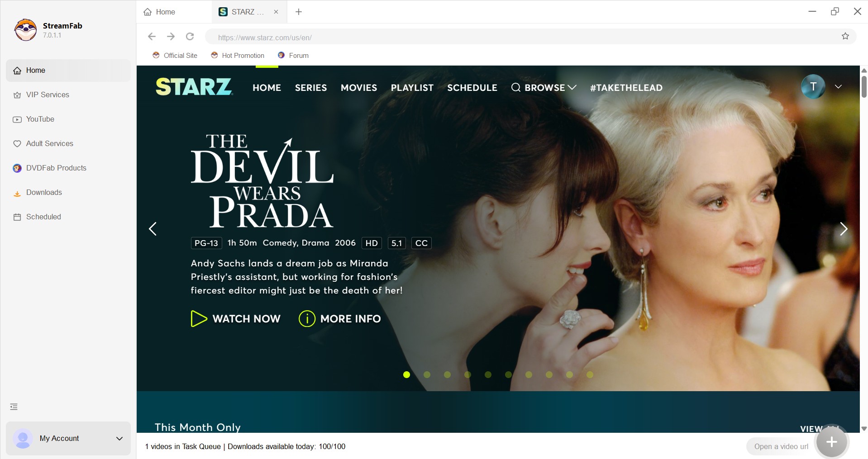Open the StreamFab Home sidebar section
The width and height of the screenshot is (868, 459).
(36, 70)
